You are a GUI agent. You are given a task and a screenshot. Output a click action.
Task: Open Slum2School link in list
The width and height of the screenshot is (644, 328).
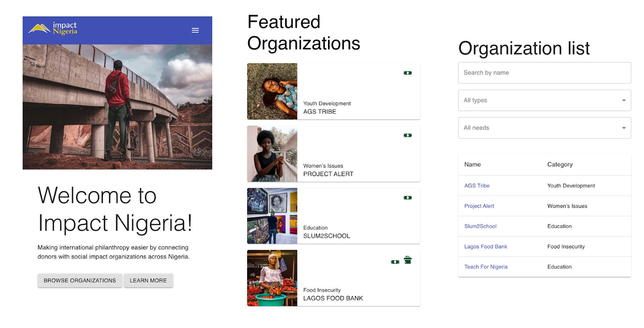(x=480, y=226)
